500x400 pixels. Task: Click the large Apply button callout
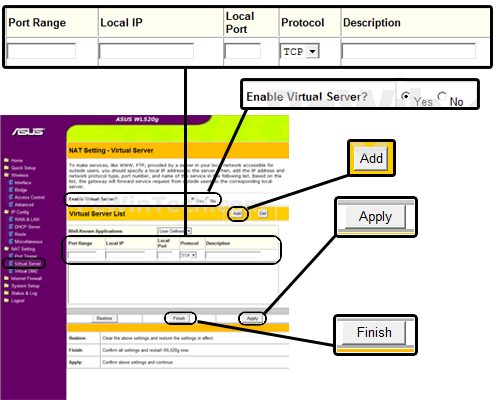point(376,217)
